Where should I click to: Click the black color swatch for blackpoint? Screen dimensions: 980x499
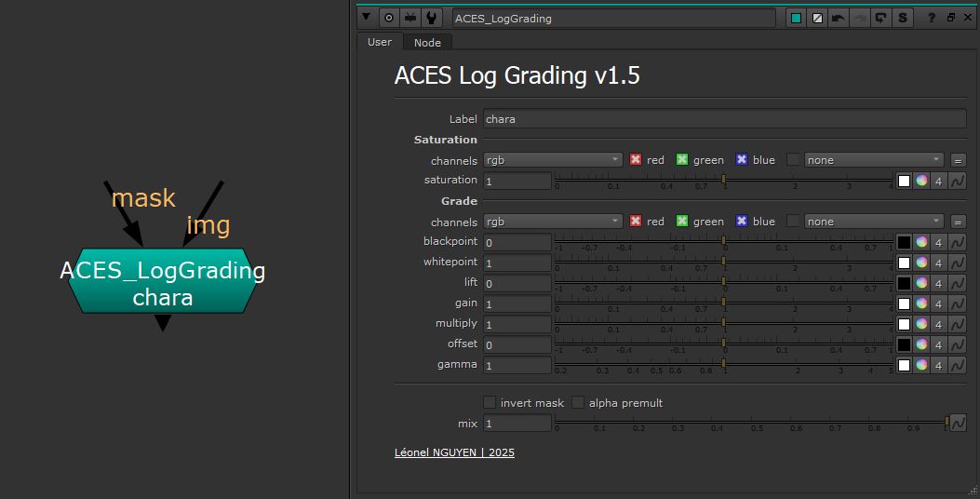coord(904,242)
